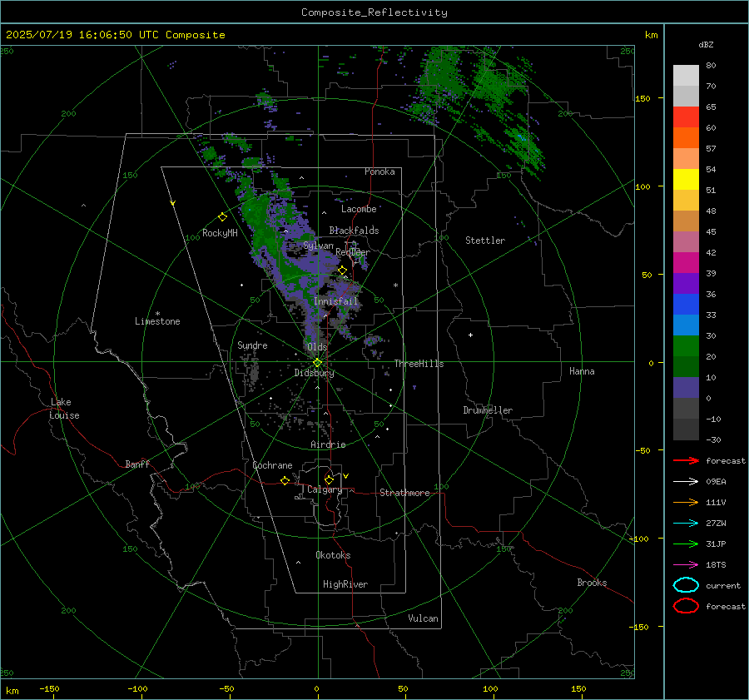Click the yellow diamond marker below RedDeer
This screenshot has height=700, width=749.
342,271
